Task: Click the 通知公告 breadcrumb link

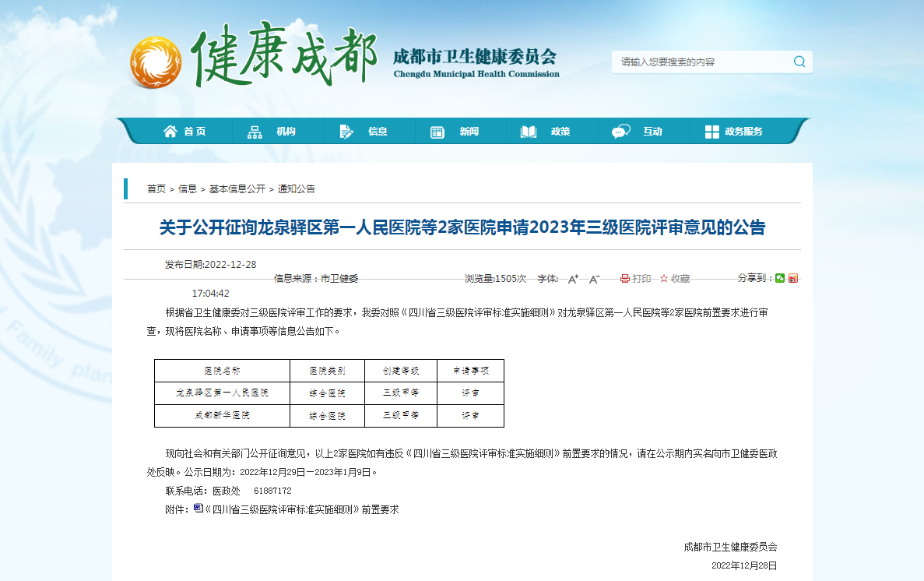Action: 297,188
